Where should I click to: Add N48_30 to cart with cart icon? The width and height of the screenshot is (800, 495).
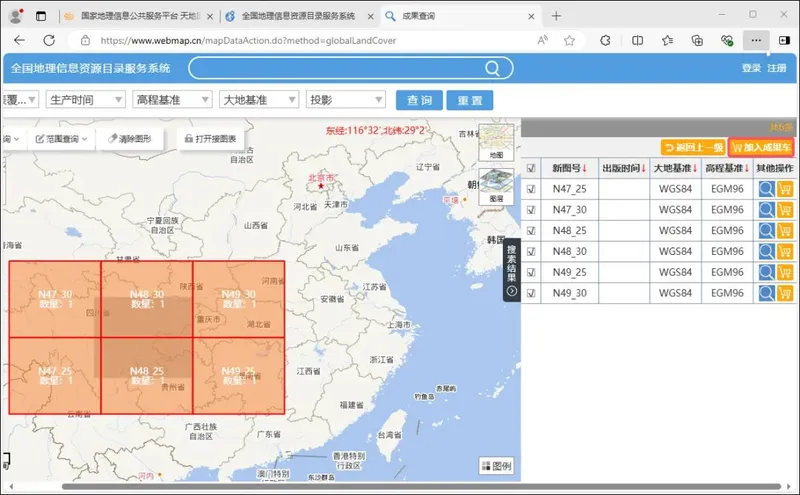(785, 252)
